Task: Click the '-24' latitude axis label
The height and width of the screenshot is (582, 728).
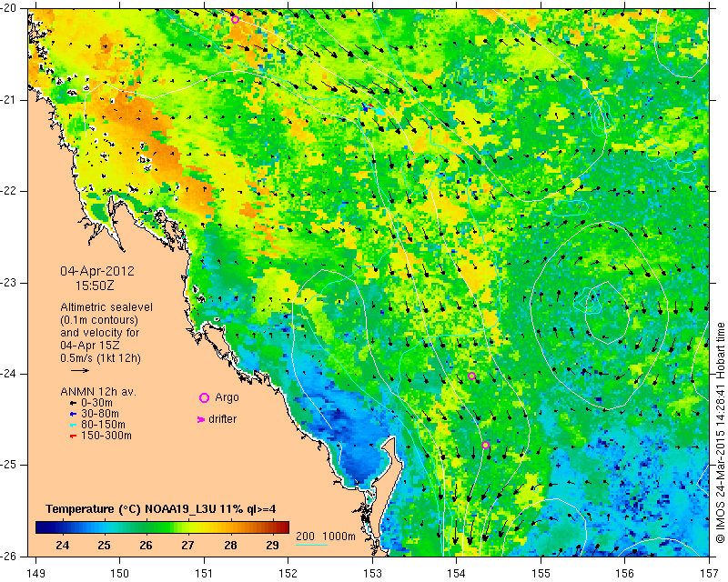Action: click(x=10, y=374)
